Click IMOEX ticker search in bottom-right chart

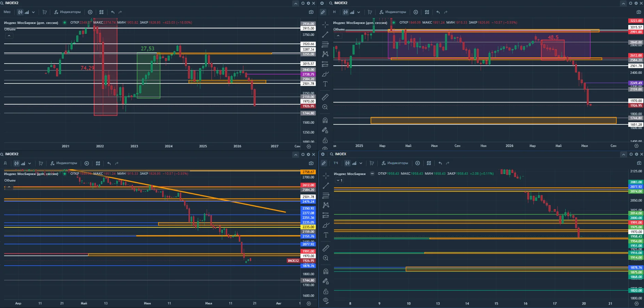(338, 154)
